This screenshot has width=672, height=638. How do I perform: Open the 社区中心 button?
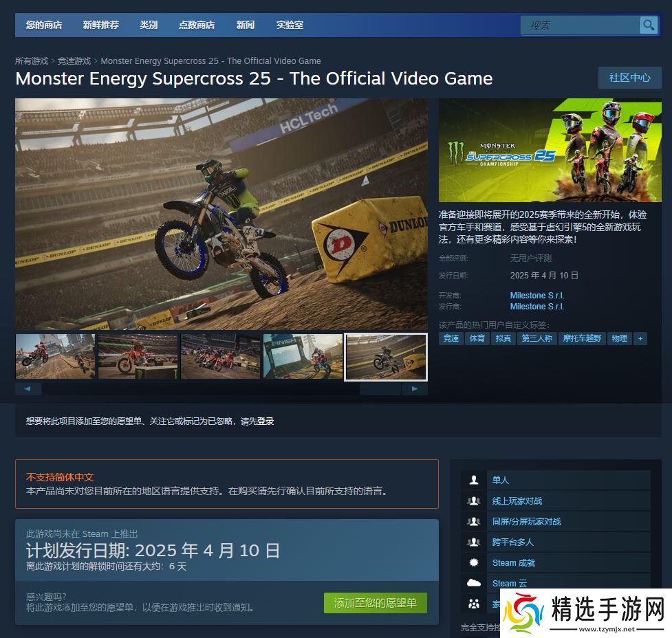(629, 78)
